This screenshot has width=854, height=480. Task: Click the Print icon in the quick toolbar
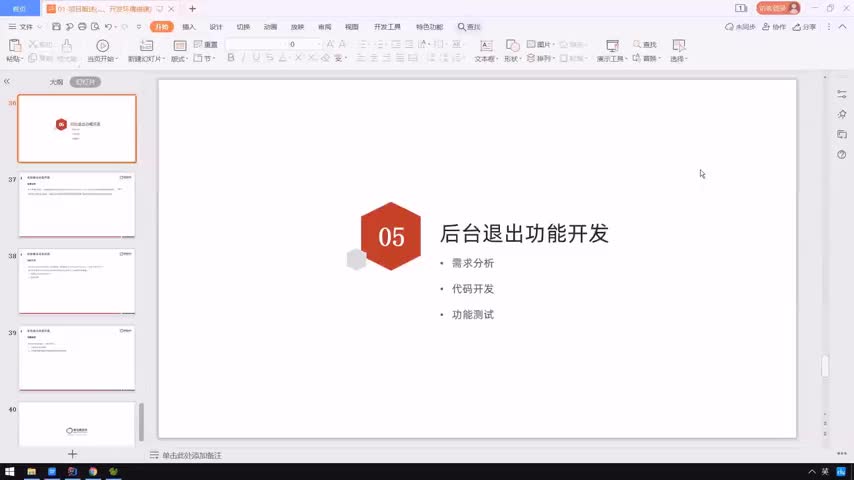point(82,27)
